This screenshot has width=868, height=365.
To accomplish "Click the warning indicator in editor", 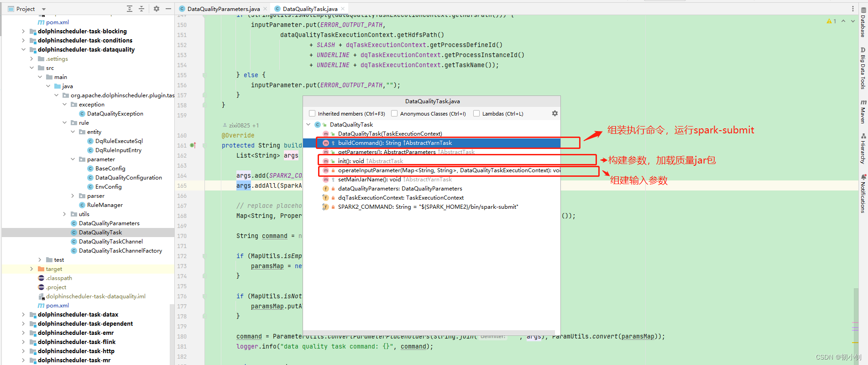I will click(831, 21).
